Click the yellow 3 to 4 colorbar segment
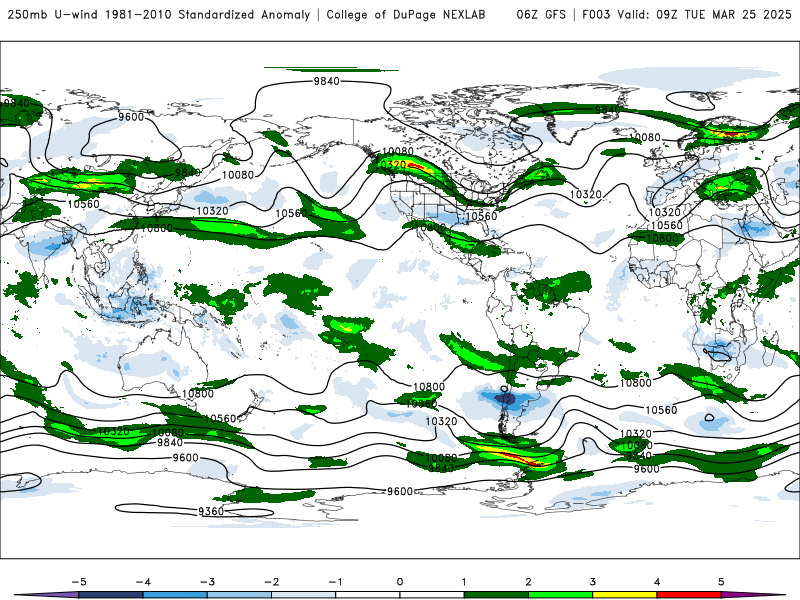The image size is (800, 600). (624, 595)
